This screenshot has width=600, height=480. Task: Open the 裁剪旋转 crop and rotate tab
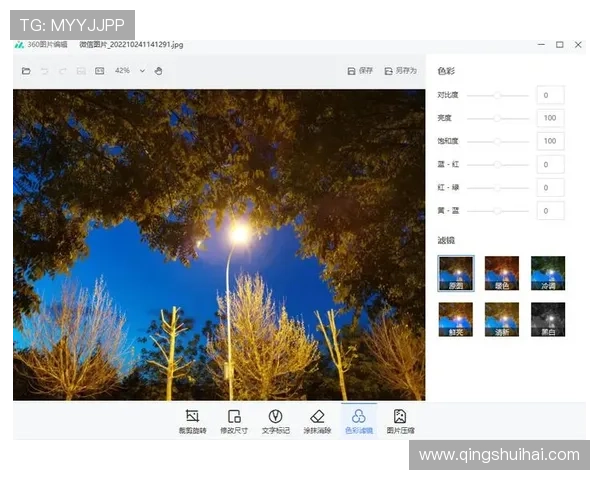[192, 421]
